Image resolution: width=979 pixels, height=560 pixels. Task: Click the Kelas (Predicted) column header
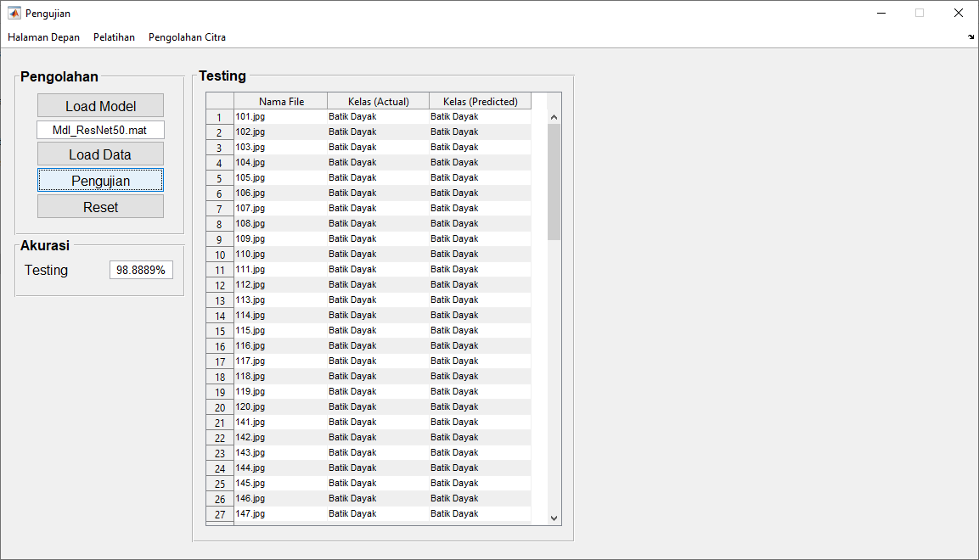[480, 102]
